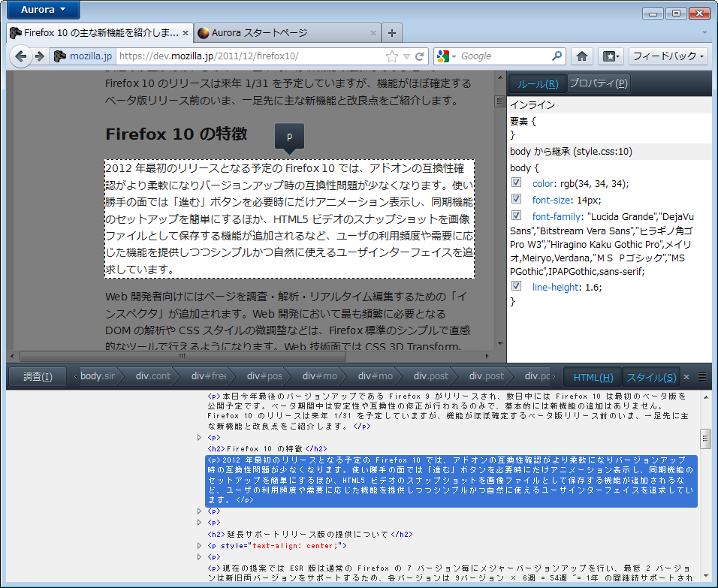Click the page's vertical scrollbar down arrow
This screenshot has height=588, width=718.
coord(499,344)
